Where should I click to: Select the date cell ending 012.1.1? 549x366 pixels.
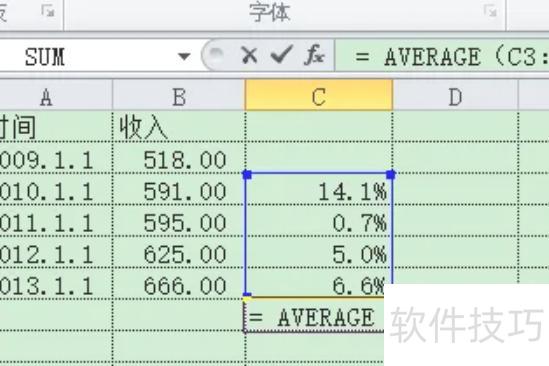tap(56, 252)
